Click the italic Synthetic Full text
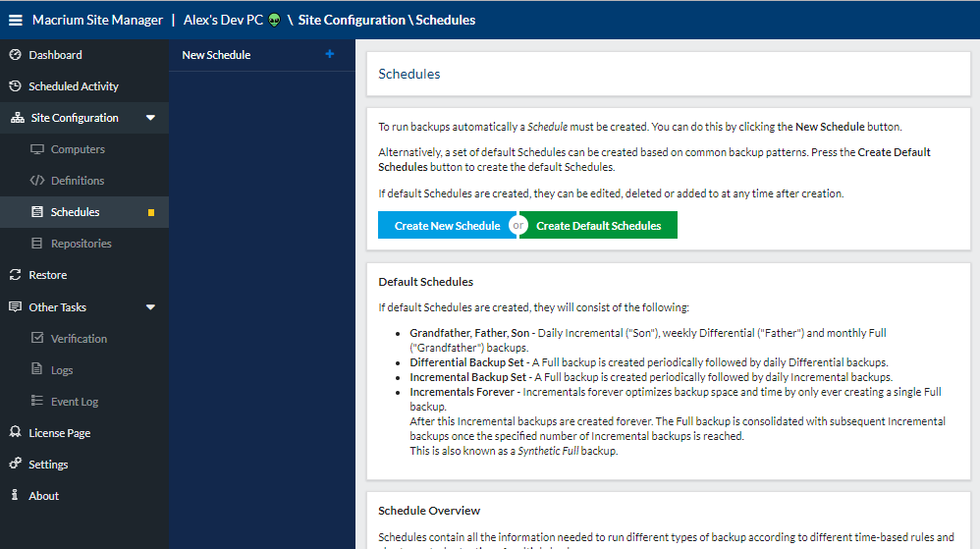Image resolution: width=980 pixels, height=549 pixels. (x=548, y=451)
